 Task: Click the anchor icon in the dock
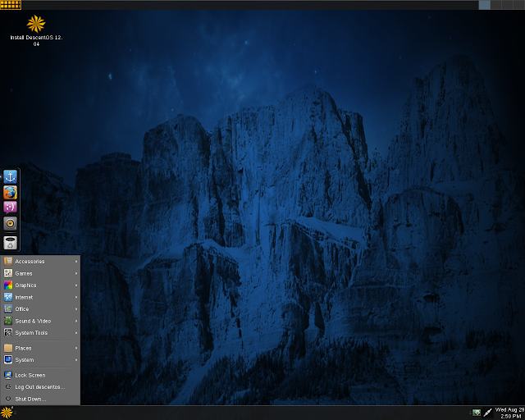click(x=10, y=176)
